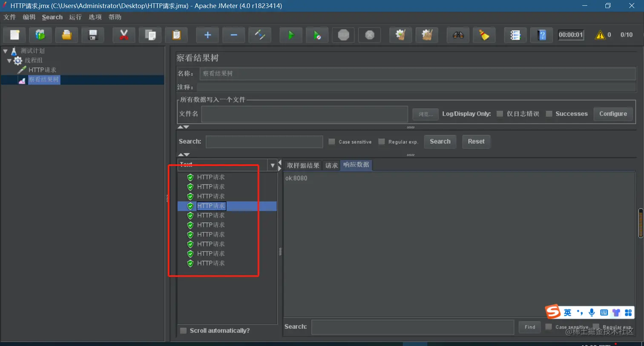Create a new test plan with the New toolbar icon
Screen dimensions: 644x346
pyautogui.click(x=15, y=35)
